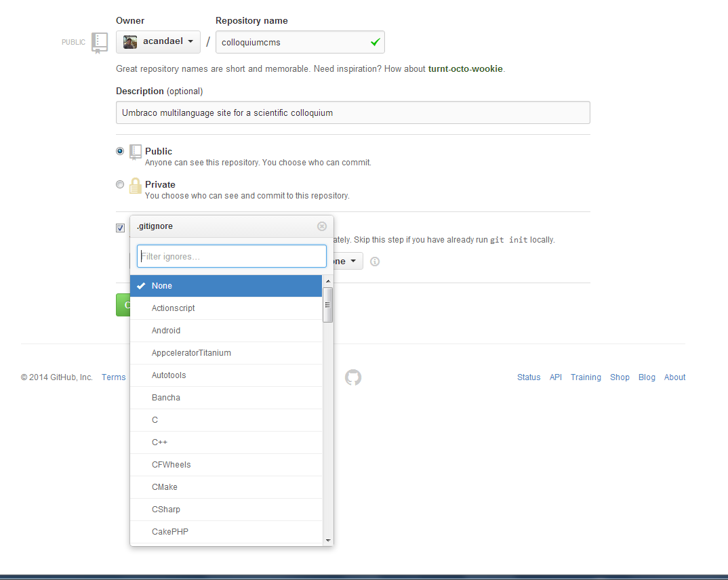This screenshot has height=580, width=728.
Task: Click the acandael avatar image
Action: (x=130, y=42)
